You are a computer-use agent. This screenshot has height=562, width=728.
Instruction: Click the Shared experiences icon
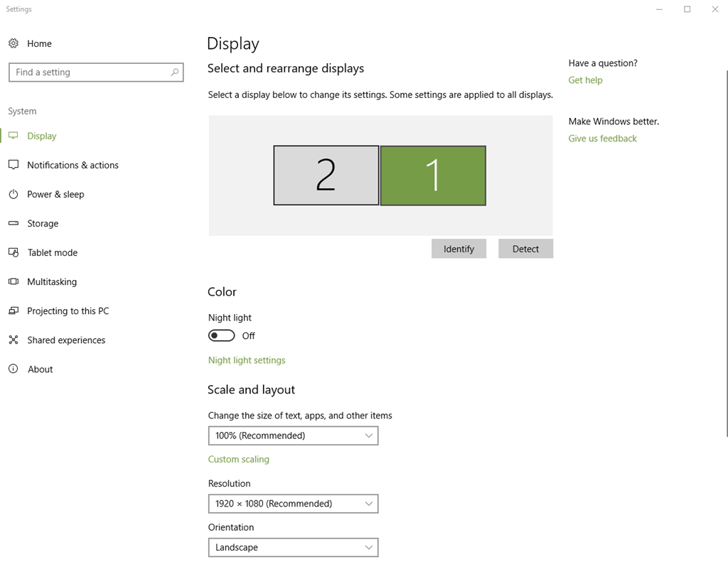pyautogui.click(x=14, y=340)
